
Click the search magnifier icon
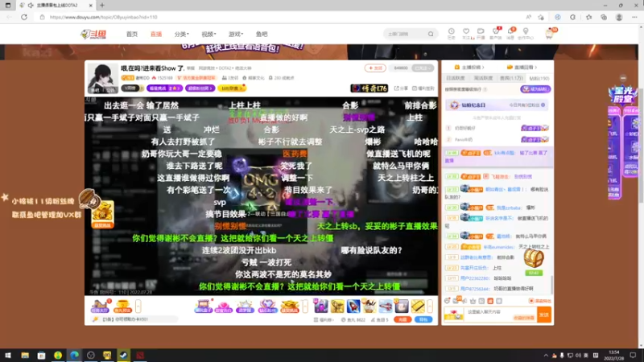431,34
